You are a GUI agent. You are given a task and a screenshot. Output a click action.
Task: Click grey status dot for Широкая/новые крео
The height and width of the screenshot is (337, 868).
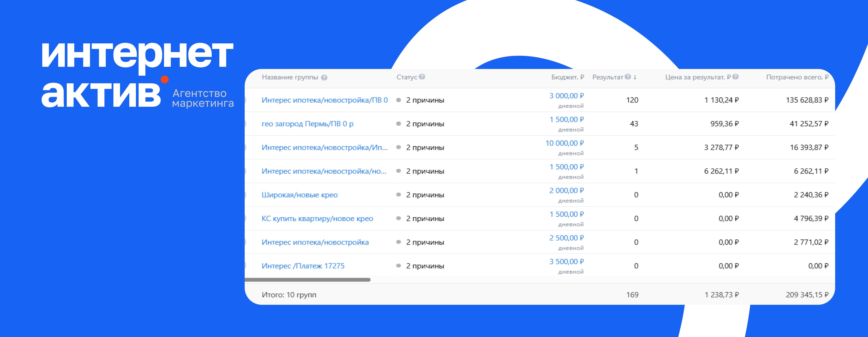pos(399,195)
